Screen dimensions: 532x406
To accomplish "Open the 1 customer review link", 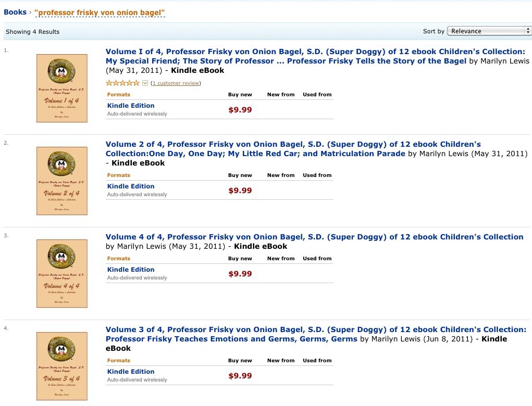I will (x=176, y=83).
